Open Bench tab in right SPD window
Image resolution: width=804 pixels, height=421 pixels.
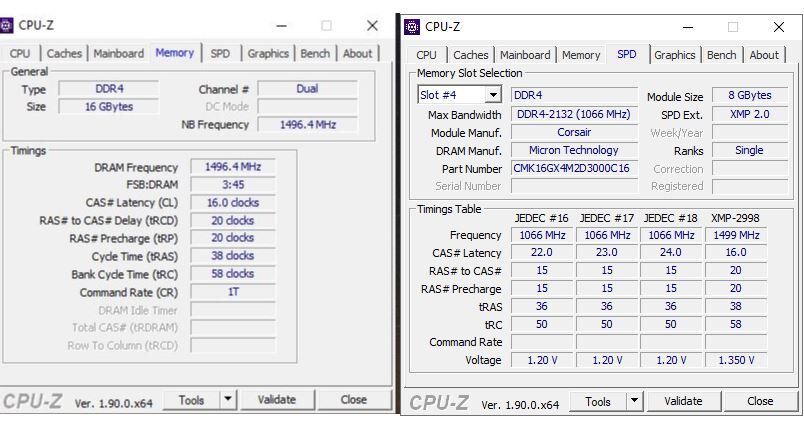coord(721,55)
